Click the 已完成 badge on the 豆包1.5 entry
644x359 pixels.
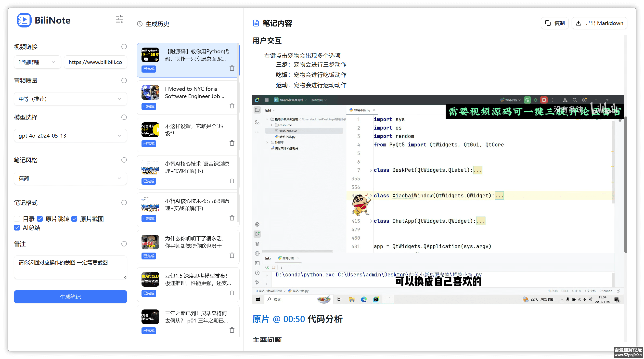click(149, 293)
